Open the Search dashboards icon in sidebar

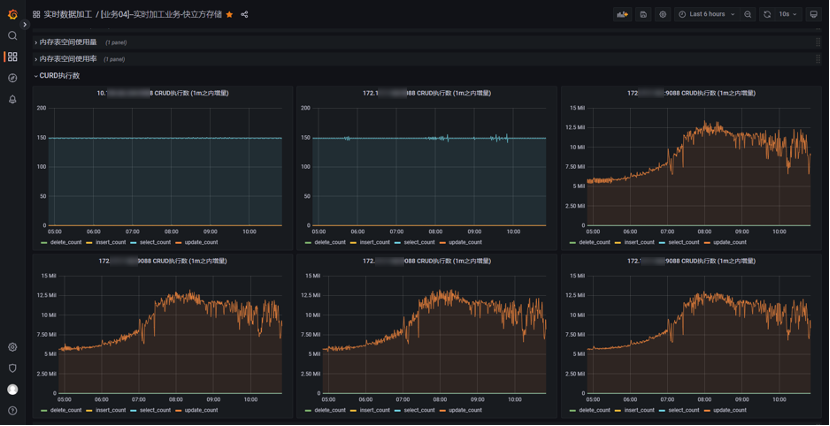13,36
